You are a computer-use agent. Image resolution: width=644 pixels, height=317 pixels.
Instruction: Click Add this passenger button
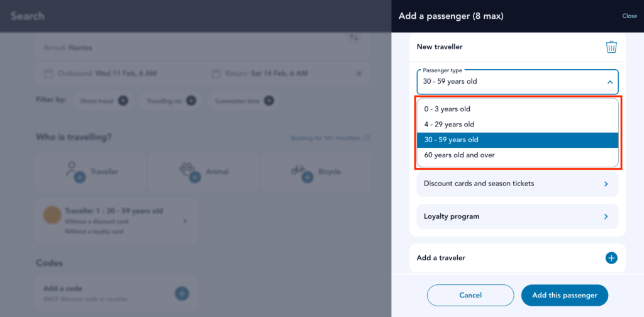click(564, 295)
